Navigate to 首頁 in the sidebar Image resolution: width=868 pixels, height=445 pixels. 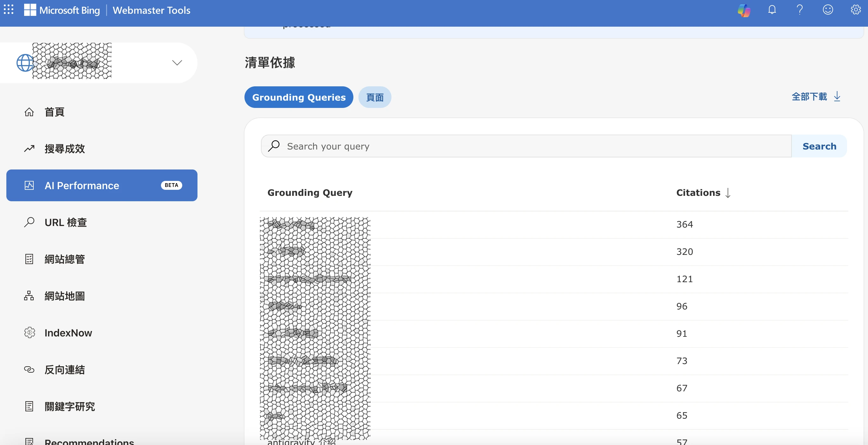(x=55, y=112)
